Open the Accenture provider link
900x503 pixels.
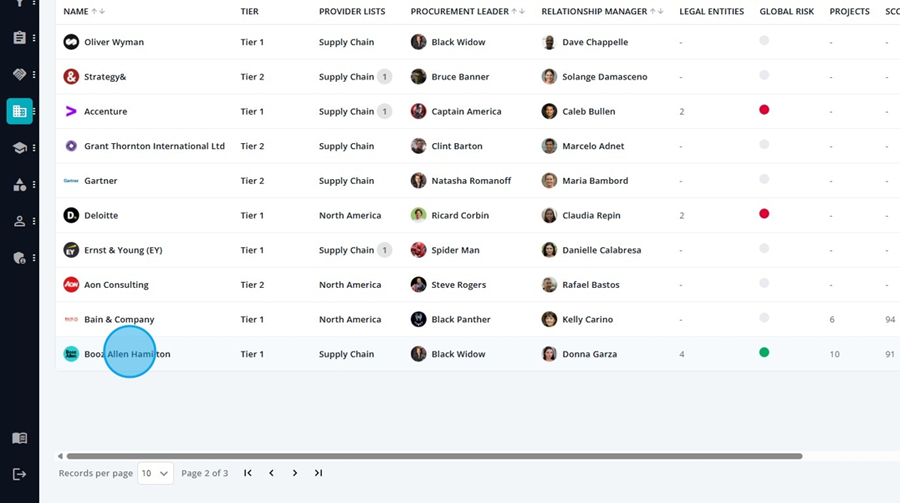click(x=106, y=111)
